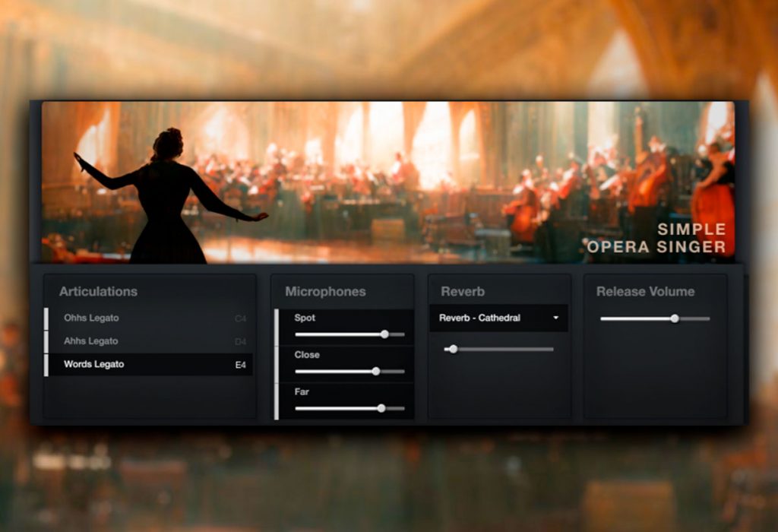Click the reverb dropdown arrow
The width and height of the screenshot is (778, 532).
(x=555, y=318)
